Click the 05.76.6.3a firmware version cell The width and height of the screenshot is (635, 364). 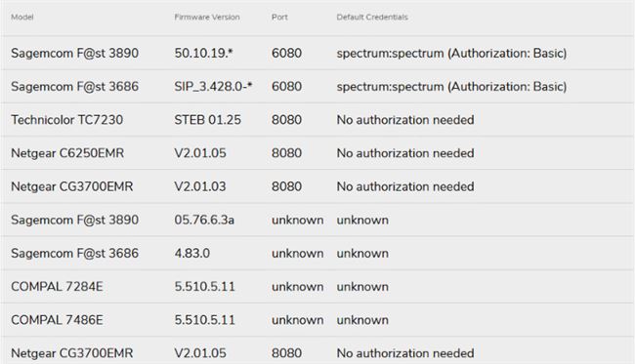pos(204,220)
